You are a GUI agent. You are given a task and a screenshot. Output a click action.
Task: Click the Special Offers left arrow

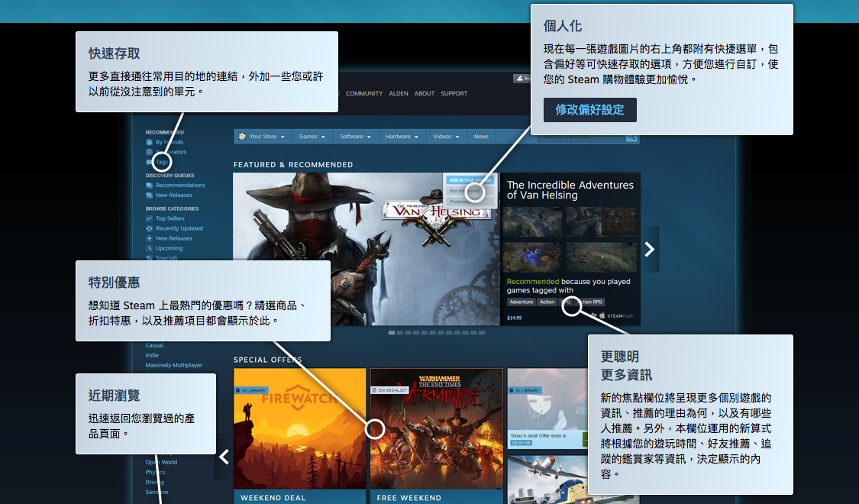(x=224, y=457)
